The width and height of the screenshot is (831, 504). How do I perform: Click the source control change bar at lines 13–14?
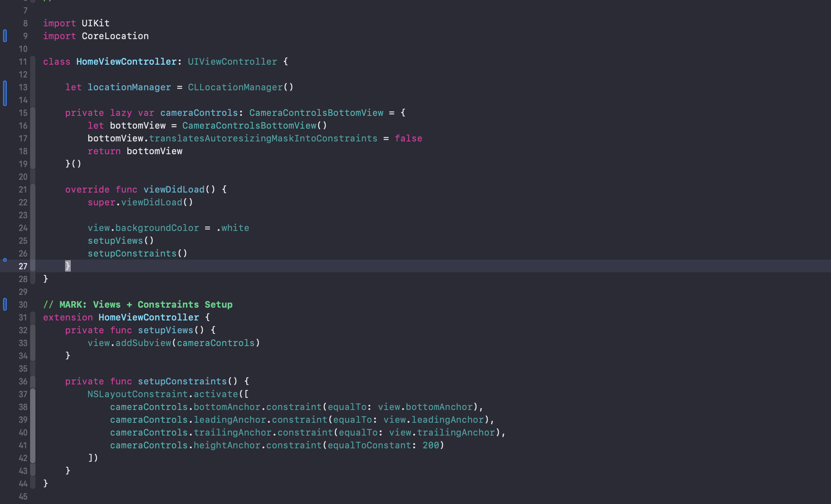coord(5,93)
